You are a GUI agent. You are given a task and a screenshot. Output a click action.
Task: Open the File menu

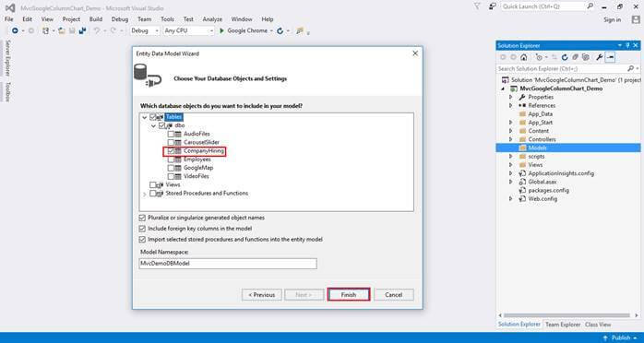tap(9, 19)
